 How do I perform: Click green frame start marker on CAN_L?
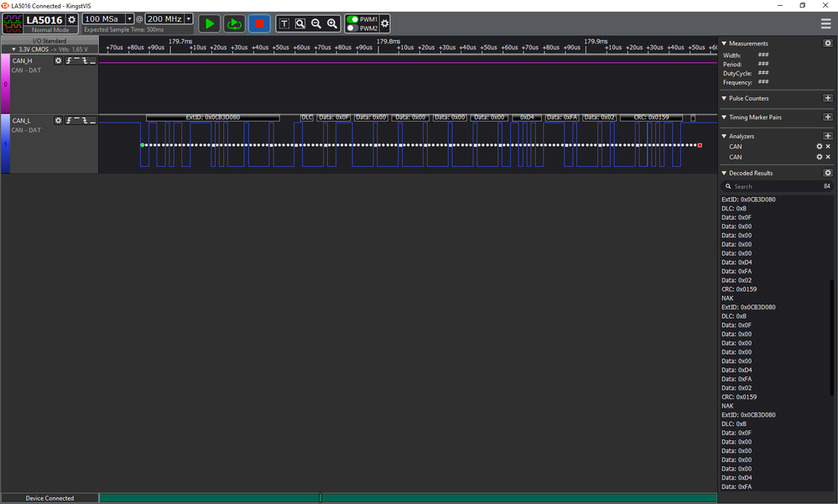tap(142, 145)
